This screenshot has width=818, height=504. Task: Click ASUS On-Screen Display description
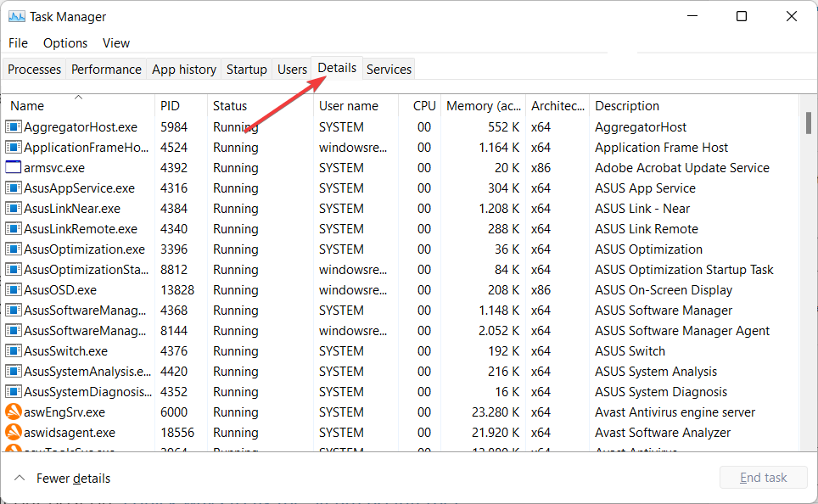664,289
